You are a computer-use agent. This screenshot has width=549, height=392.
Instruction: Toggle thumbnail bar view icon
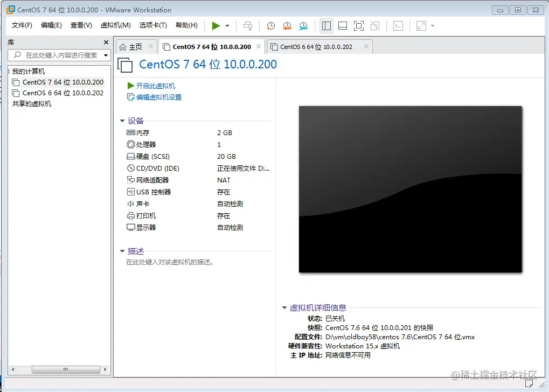click(343, 26)
